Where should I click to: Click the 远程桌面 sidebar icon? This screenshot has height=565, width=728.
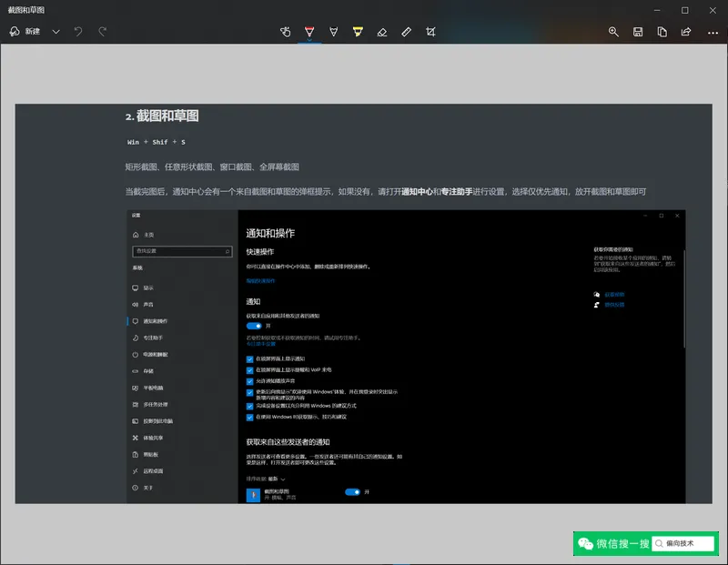pyautogui.click(x=135, y=471)
